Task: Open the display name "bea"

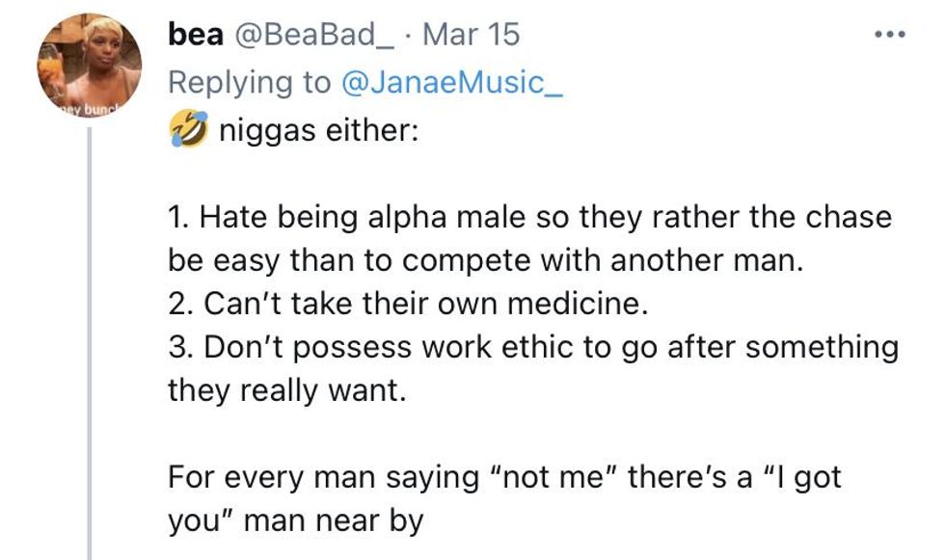Action: click(x=193, y=35)
